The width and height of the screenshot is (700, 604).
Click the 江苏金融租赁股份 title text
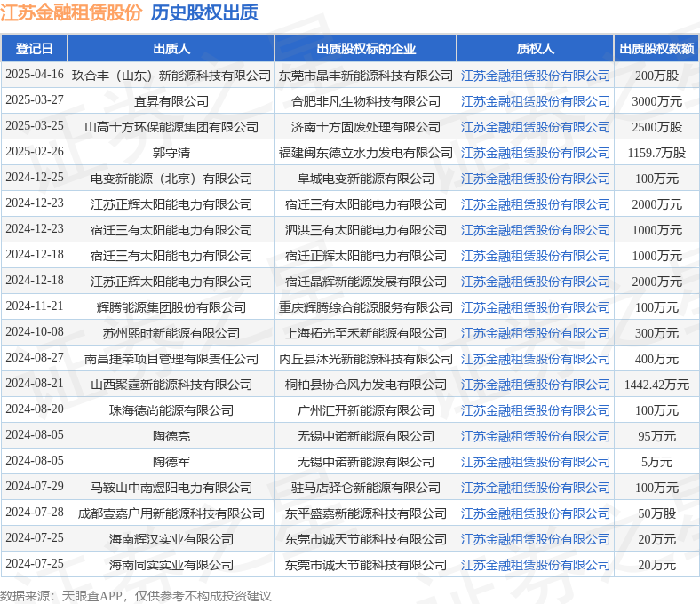tap(71, 12)
